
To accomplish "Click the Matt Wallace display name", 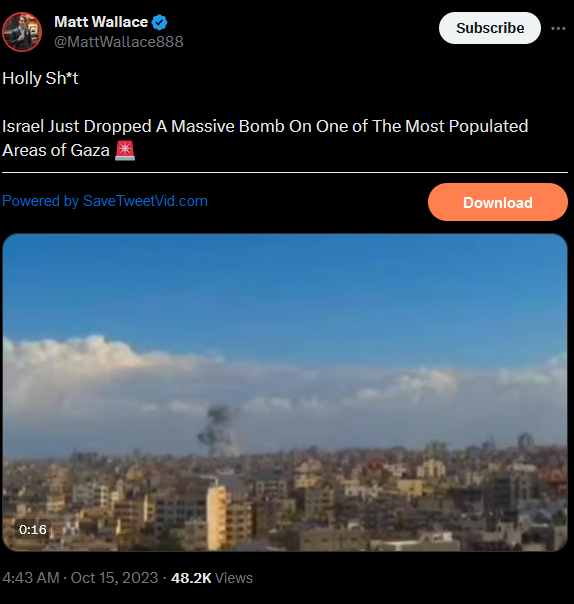I will (101, 22).
